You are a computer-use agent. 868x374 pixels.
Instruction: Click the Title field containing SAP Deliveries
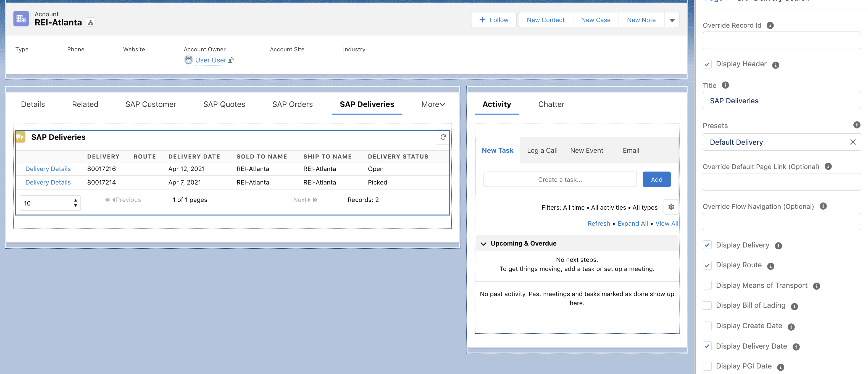click(782, 101)
